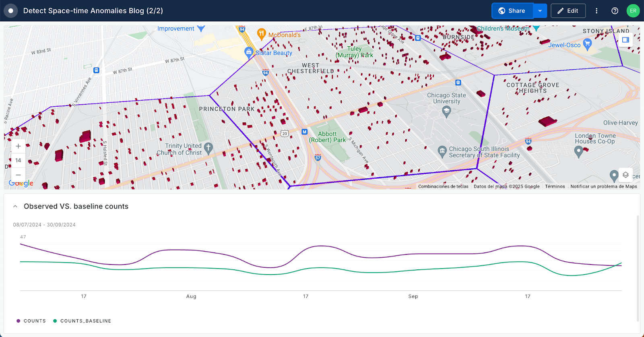The height and width of the screenshot is (337, 644).
Task: Open the ER user avatar menu
Action: point(633,11)
